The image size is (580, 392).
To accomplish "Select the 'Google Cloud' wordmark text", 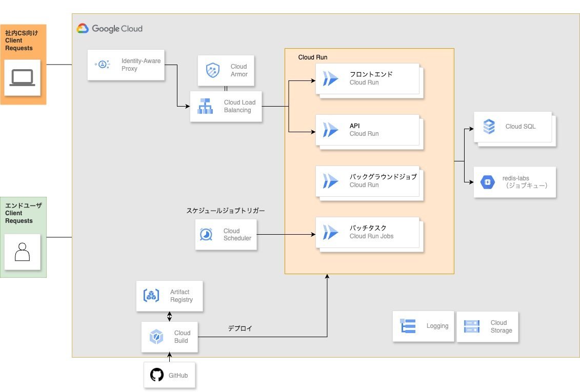I will pyautogui.click(x=117, y=29).
